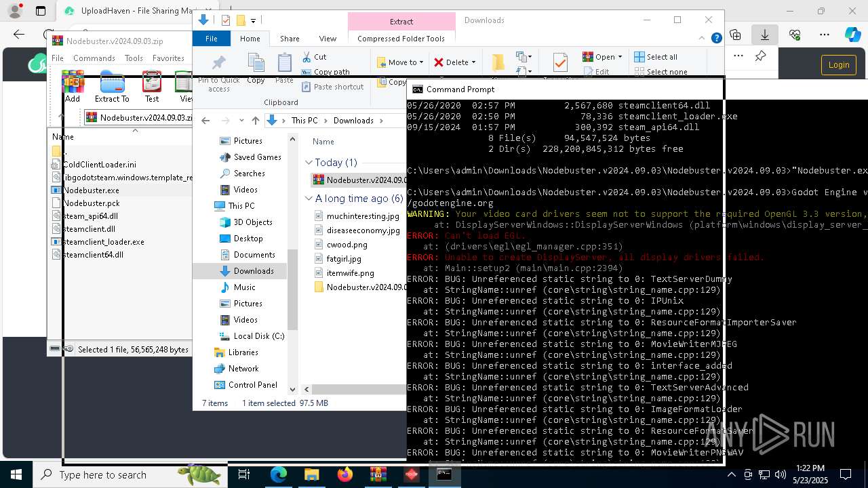The width and height of the screenshot is (868, 488).
Task: Select Music in navigation pane
Action: coord(237,287)
